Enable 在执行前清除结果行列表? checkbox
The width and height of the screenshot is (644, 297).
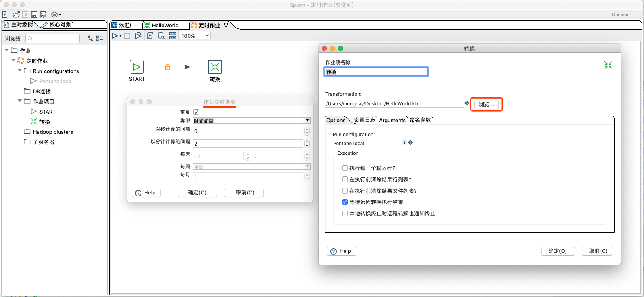[x=345, y=179]
